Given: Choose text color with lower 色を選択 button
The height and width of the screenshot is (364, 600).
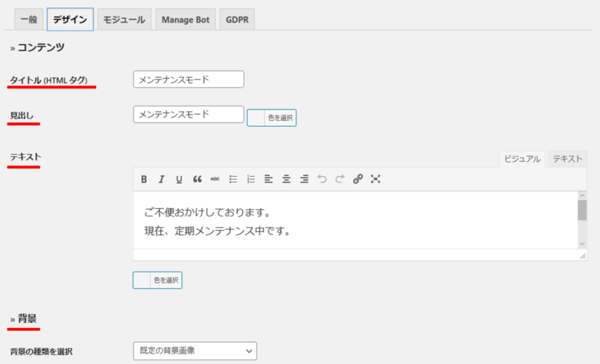Looking at the screenshot, I should 157,280.
